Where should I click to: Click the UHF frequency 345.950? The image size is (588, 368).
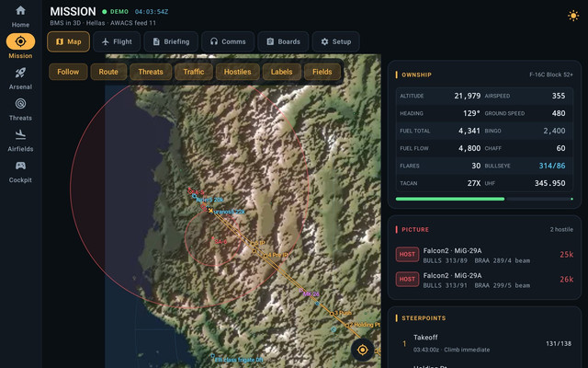(549, 184)
